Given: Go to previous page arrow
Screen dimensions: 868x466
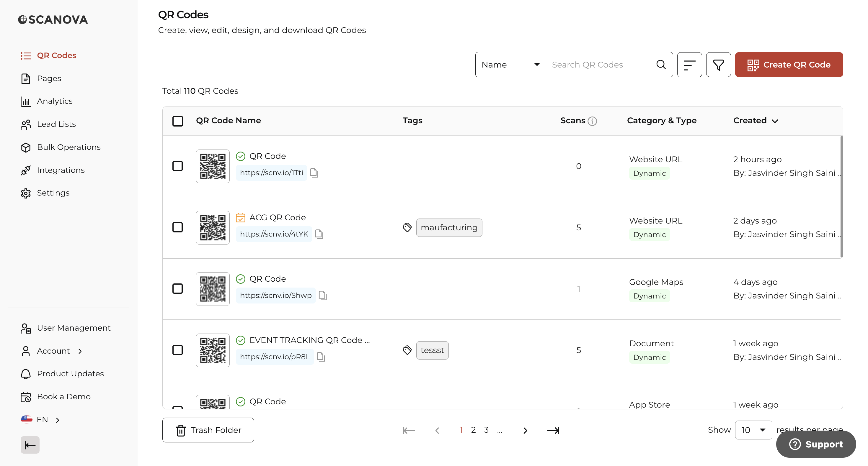Looking at the screenshot, I should [x=437, y=430].
